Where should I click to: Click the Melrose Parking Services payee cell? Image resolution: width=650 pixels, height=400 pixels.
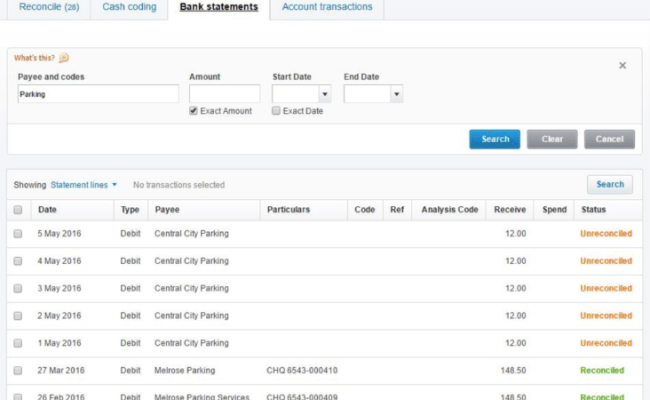point(202,397)
